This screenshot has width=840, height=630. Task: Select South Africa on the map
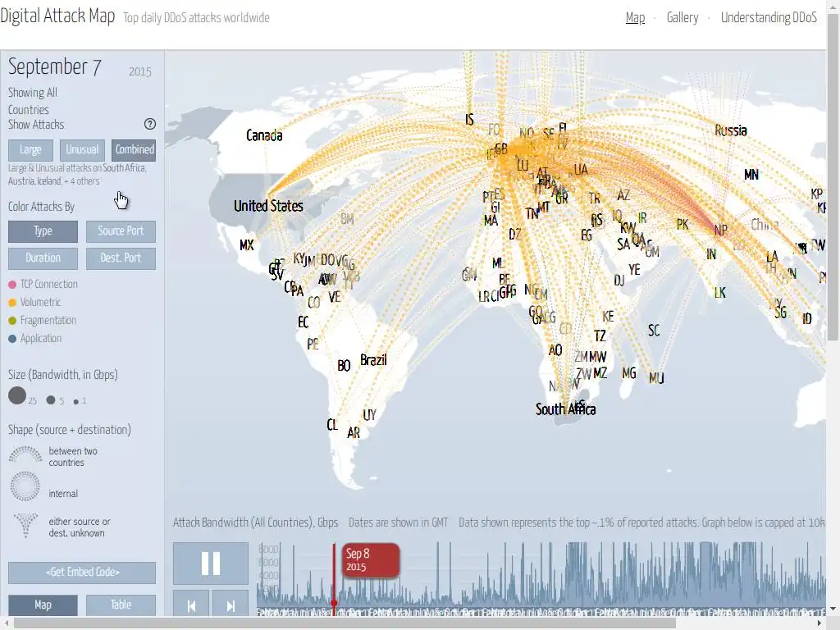coord(566,409)
